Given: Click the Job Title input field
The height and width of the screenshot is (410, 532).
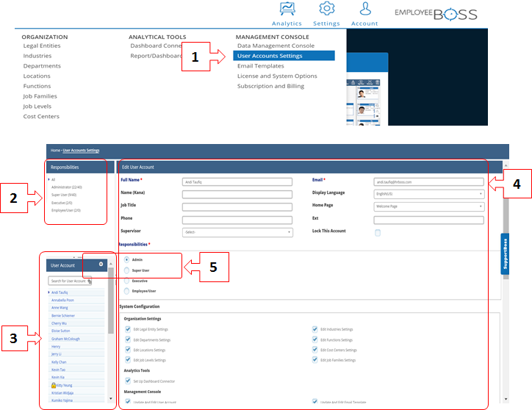Looking at the screenshot, I should 237,206.
